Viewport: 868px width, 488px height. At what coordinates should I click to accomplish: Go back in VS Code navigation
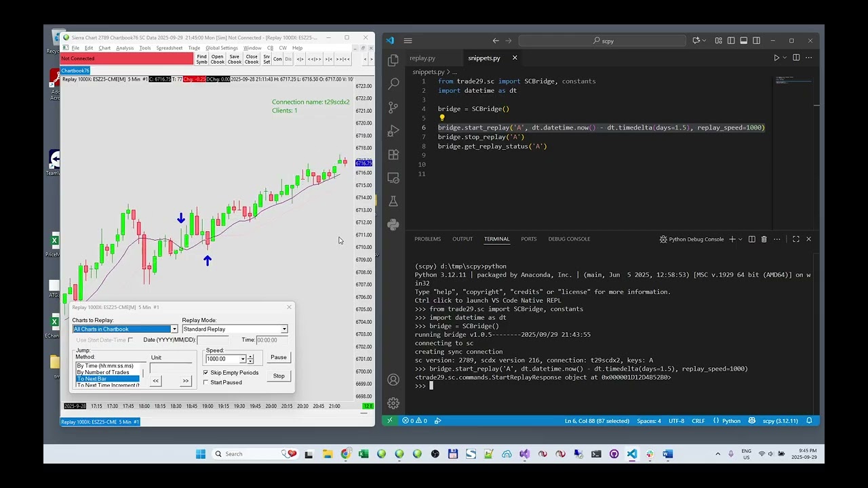[x=496, y=41]
